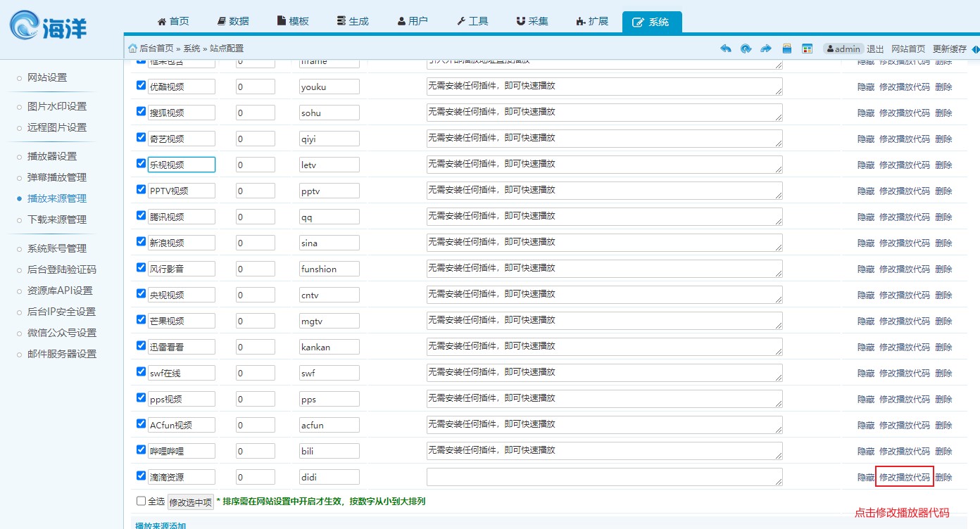The width and height of the screenshot is (980, 529).
Task: Switch to the 工具 top menu tab
Action: pos(472,21)
